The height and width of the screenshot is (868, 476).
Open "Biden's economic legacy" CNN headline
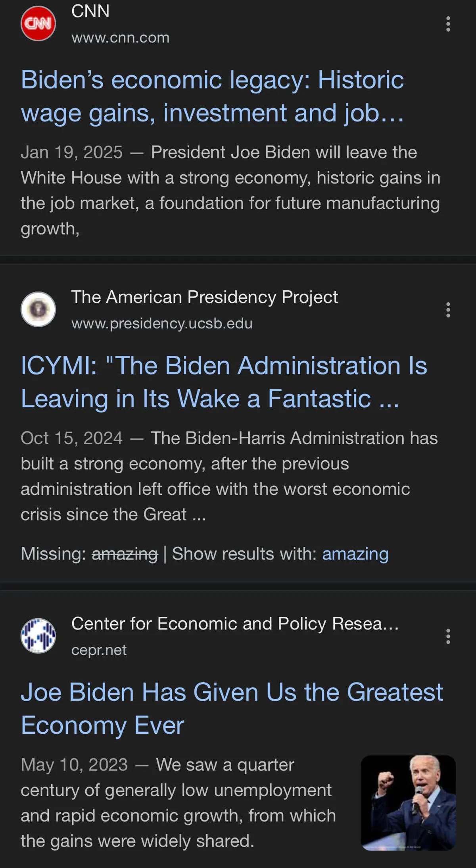coord(212,96)
